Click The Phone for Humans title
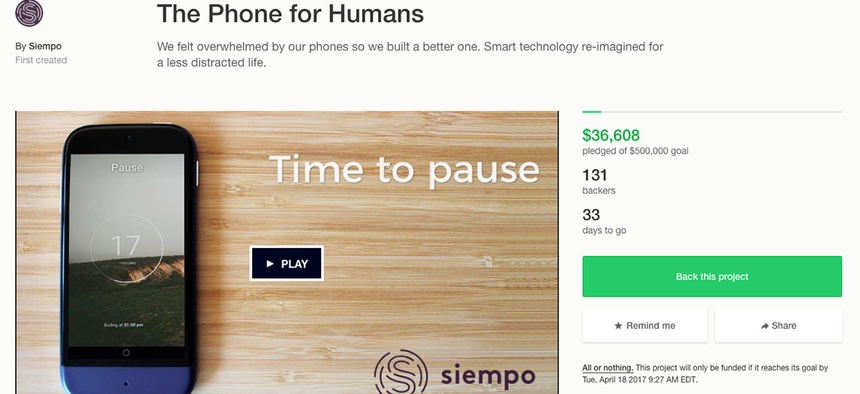Viewport: 860px width, 394px height. pyautogui.click(x=290, y=14)
